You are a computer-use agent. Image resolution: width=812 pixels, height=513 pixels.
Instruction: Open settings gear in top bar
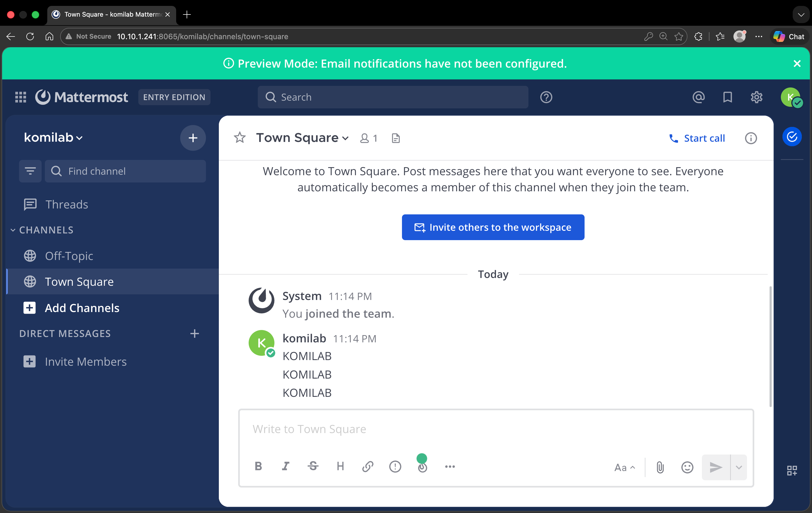756,97
